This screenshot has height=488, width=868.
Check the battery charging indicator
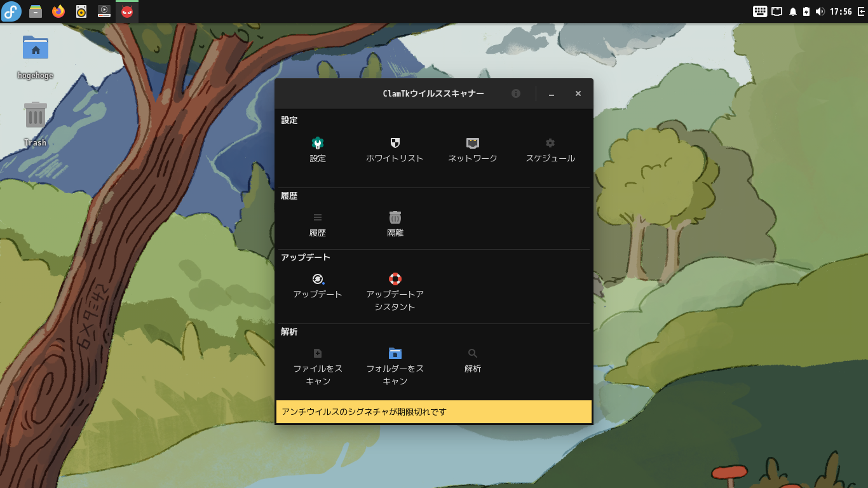click(806, 11)
